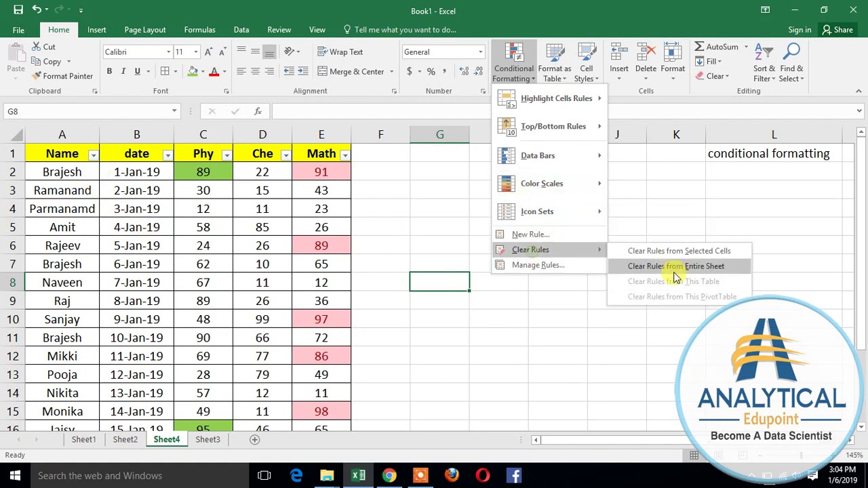Open the Phy column filter dropdown
Screen dimensions: 868x488
(x=226, y=155)
